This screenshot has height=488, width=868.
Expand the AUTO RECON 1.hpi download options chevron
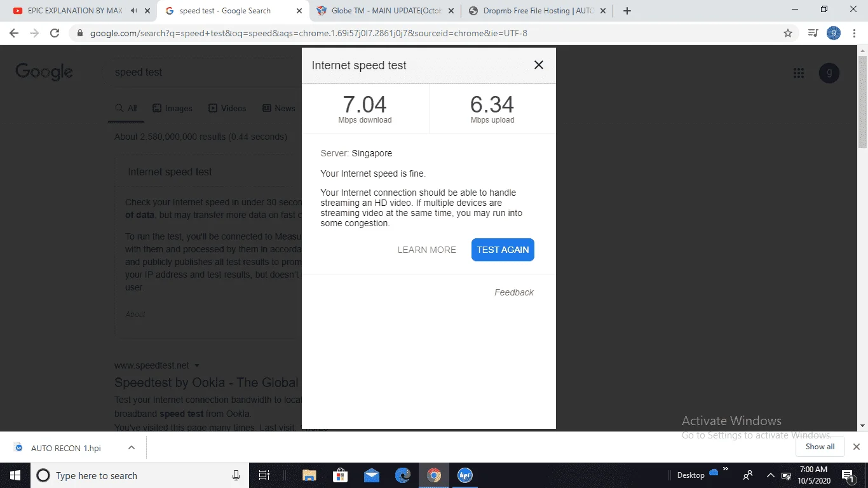click(x=132, y=447)
